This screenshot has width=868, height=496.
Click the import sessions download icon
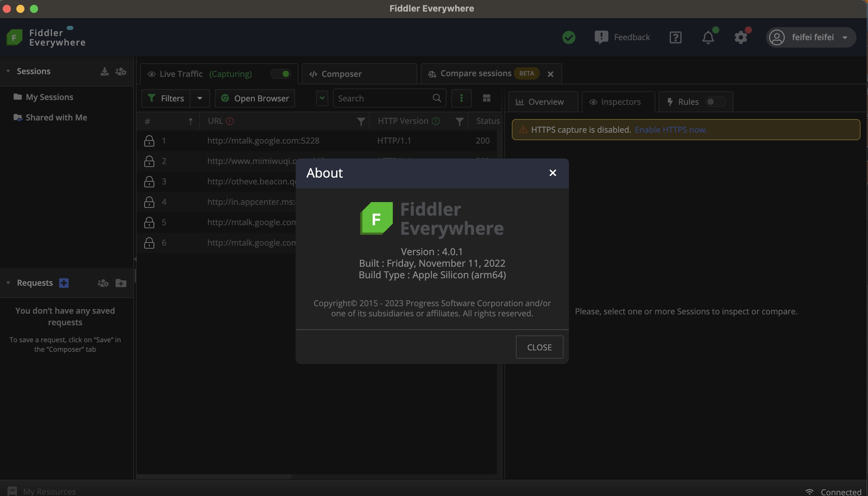coord(104,71)
